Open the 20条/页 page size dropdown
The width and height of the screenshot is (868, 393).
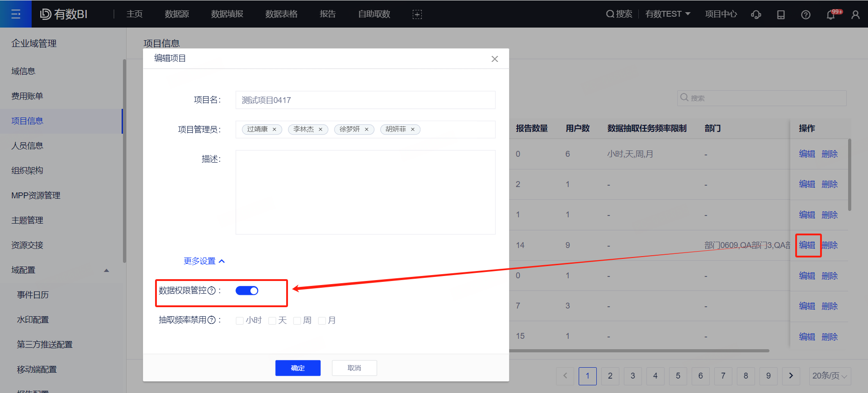point(830,376)
